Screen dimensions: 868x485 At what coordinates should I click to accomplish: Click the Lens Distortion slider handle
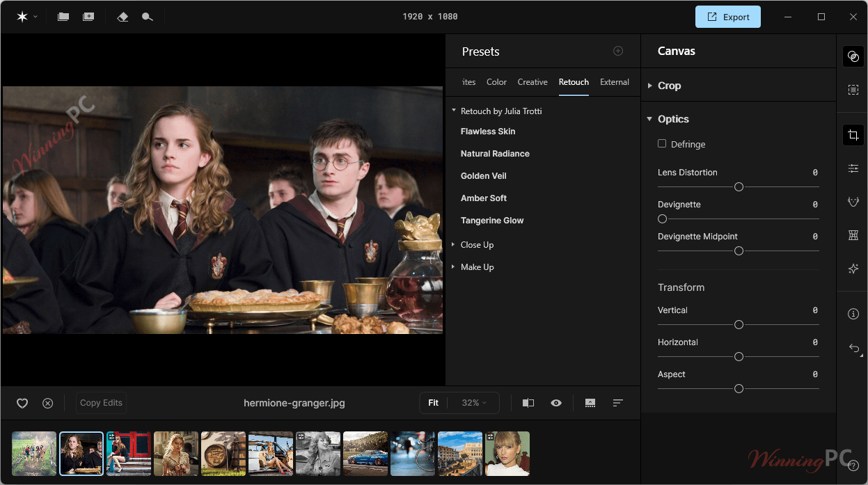pos(739,187)
